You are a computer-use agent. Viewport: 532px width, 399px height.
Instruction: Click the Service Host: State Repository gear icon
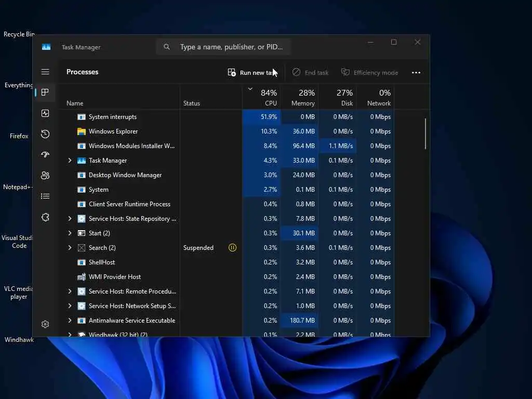click(x=82, y=219)
